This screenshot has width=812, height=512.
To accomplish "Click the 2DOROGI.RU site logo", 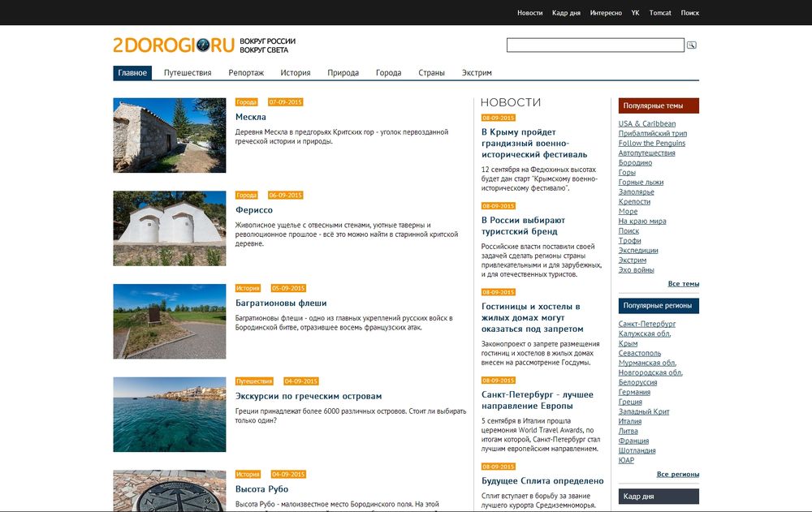I will pos(174,45).
